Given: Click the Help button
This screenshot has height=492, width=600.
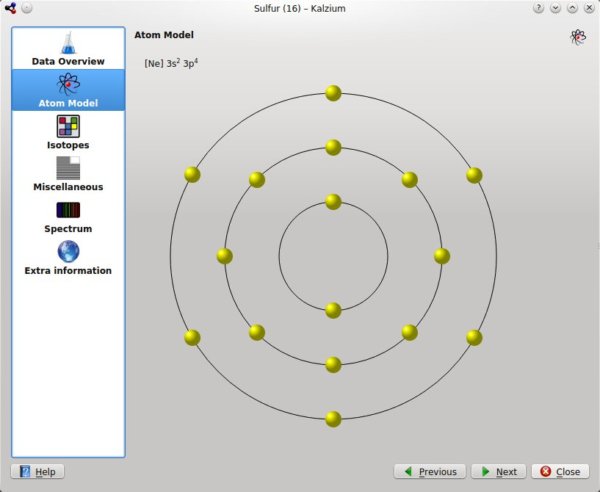Looking at the screenshot, I should pyautogui.click(x=38, y=472).
